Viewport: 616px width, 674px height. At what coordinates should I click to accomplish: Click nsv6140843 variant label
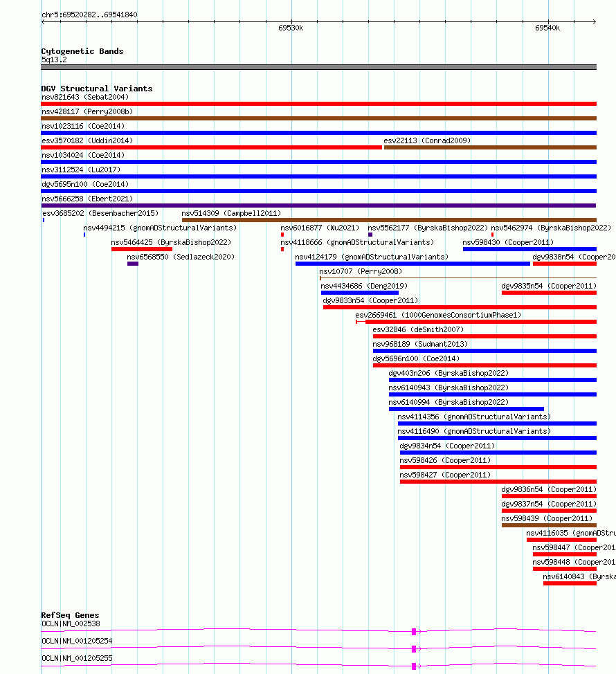coord(579,578)
